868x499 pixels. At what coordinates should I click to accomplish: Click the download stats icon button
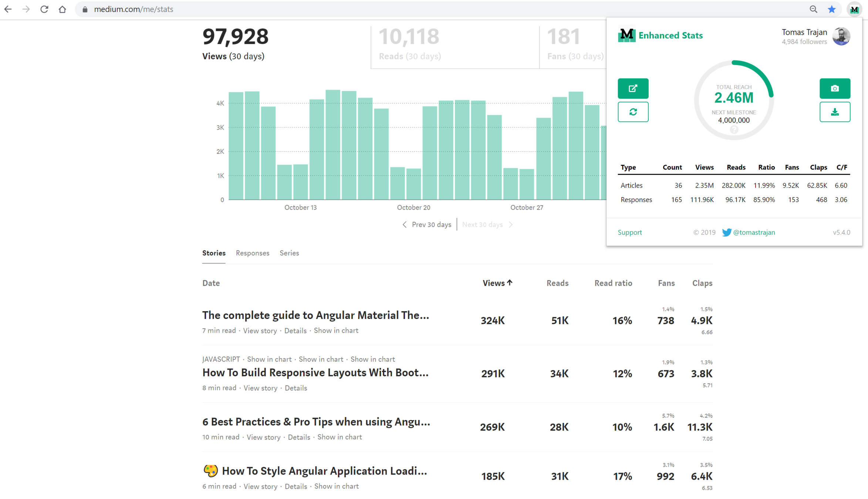[834, 112]
